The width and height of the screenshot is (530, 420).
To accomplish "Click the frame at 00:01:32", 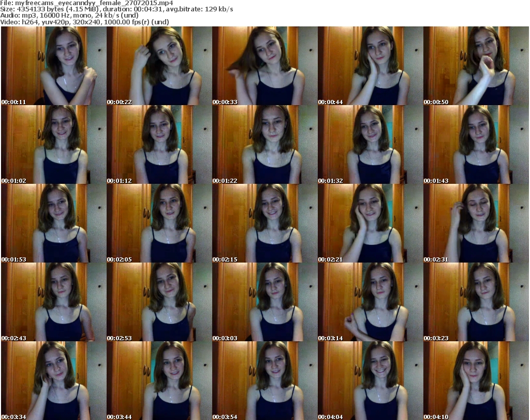I will tap(370, 144).
